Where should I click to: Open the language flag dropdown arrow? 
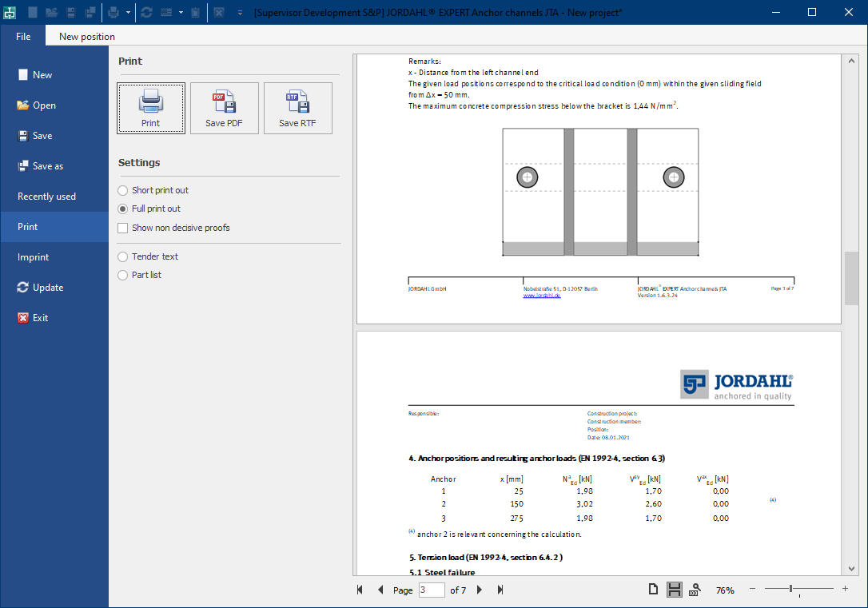181,12
